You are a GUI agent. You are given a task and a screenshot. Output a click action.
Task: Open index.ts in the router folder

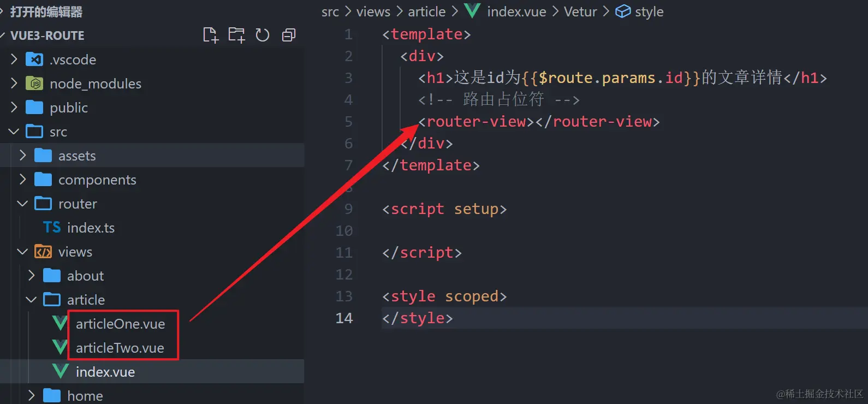pos(91,227)
